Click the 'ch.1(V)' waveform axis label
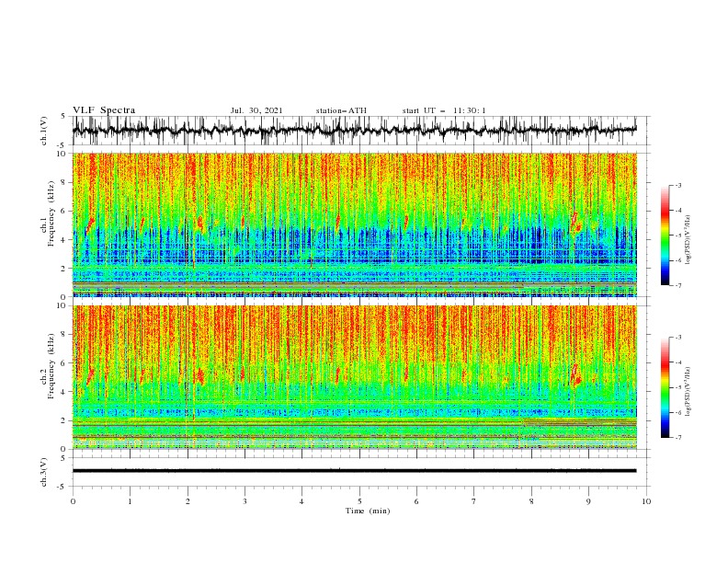This screenshot has height=563, width=728. [x=44, y=131]
